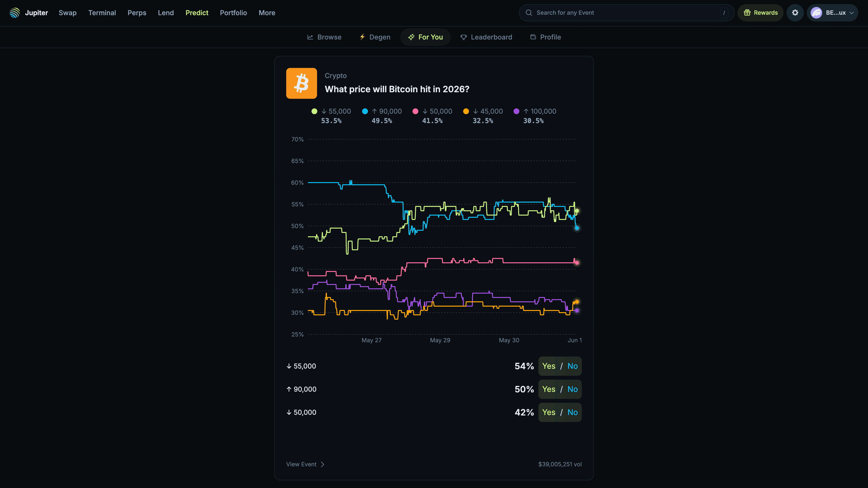Click the '30.5%' legend value
This screenshot has width=868, height=488.
tap(533, 121)
